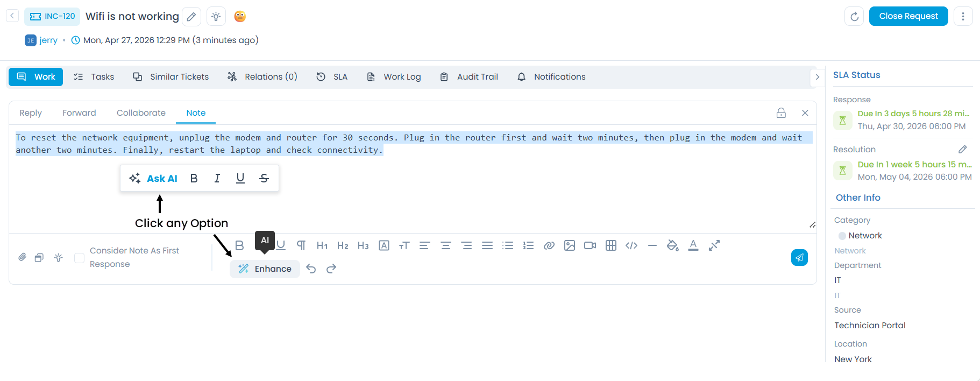Image resolution: width=980 pixels, height=381 pixels.
Task: Insert an image into the note
Action: point(569,246)
